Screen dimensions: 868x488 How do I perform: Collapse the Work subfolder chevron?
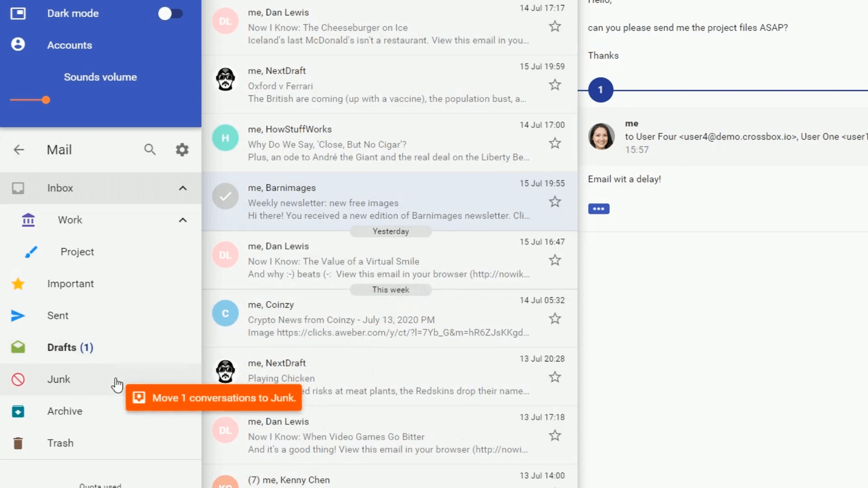pyautogui.click(x=183, y=220)
